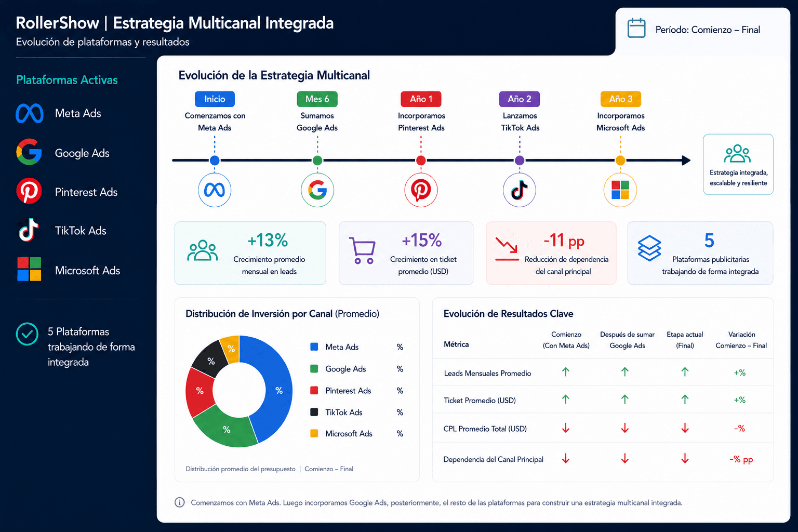
Task: Click the Ticket Promedio (USD) row label
Action: pyautogui.click(x=480, y=400)
